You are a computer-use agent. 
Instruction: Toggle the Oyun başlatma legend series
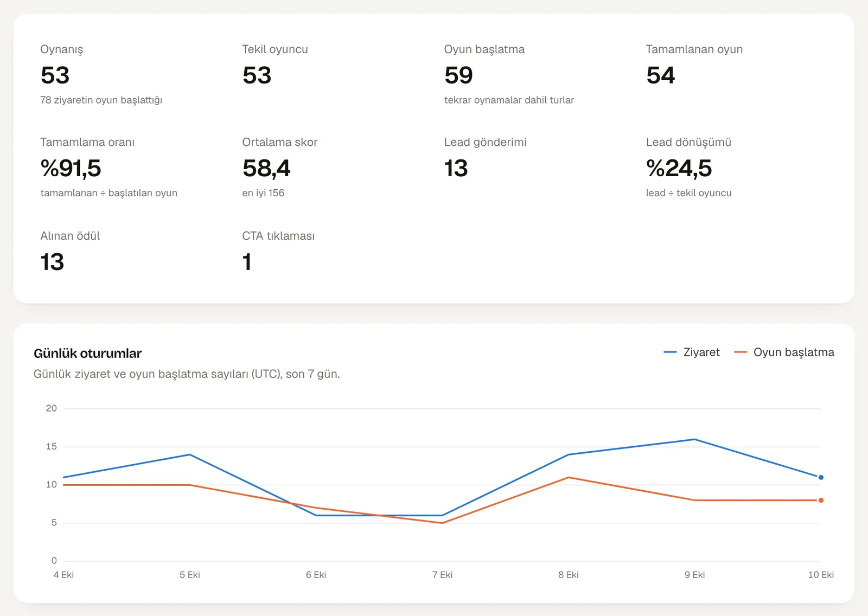[784, 352]
